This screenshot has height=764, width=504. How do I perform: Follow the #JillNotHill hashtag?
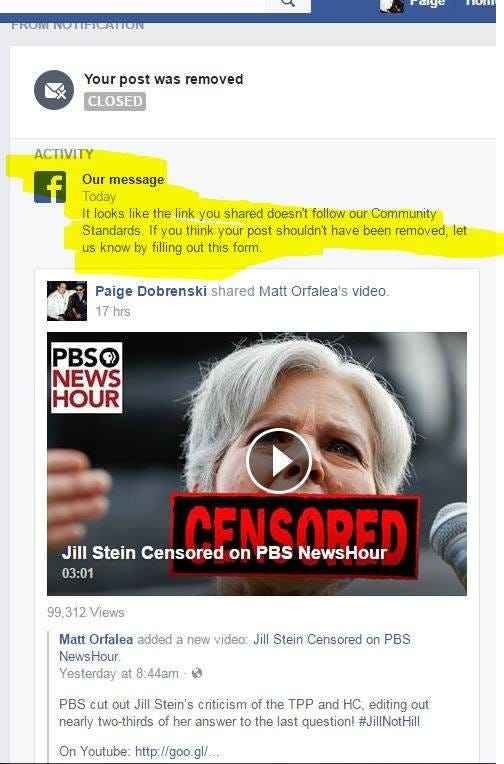pos(389,722)
